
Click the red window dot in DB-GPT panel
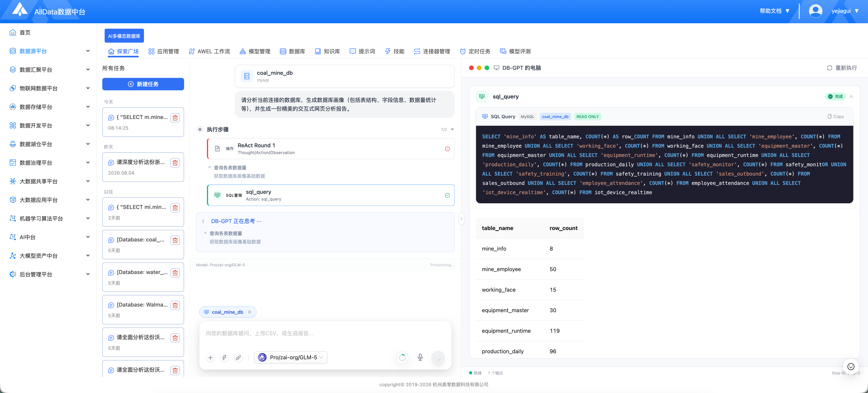click(x=471, y=68)
